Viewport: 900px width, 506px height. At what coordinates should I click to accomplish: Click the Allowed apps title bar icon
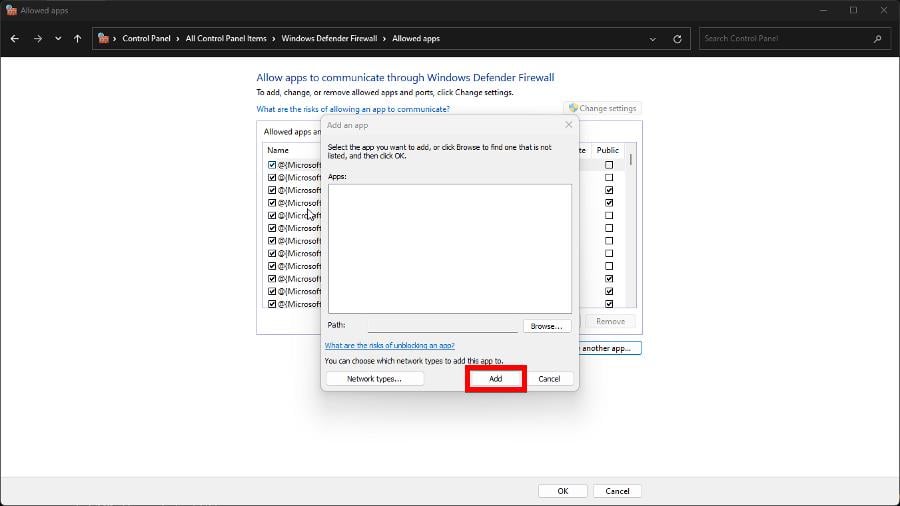coord(11,10)
